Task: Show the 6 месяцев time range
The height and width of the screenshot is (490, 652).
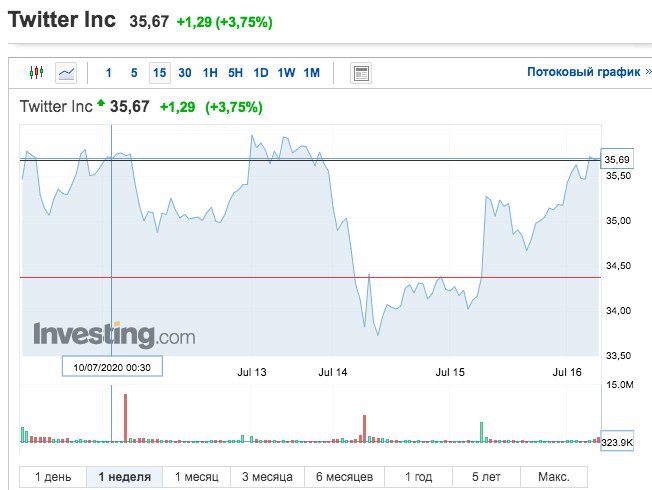Action: (x=344, y=477)
